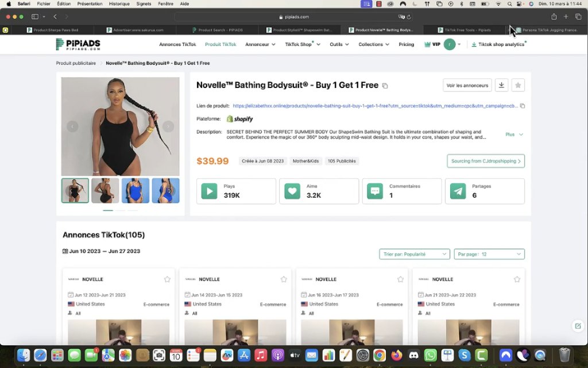Expand the Collections menu
The width and height of the screenshot is (588, 368).
374,44
